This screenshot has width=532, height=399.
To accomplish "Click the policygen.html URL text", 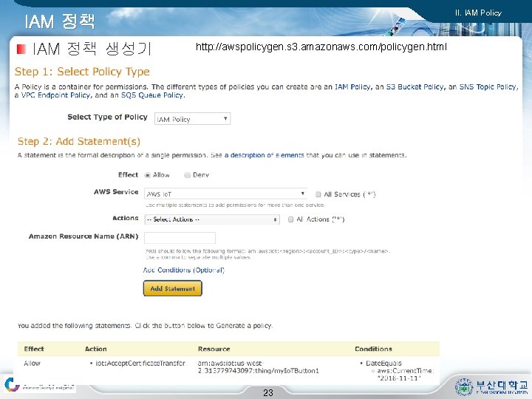I will click(321, 47).
